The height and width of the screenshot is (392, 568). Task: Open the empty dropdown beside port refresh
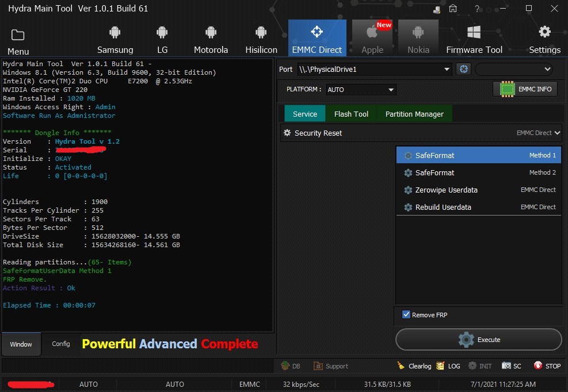(x=514, y=69)
